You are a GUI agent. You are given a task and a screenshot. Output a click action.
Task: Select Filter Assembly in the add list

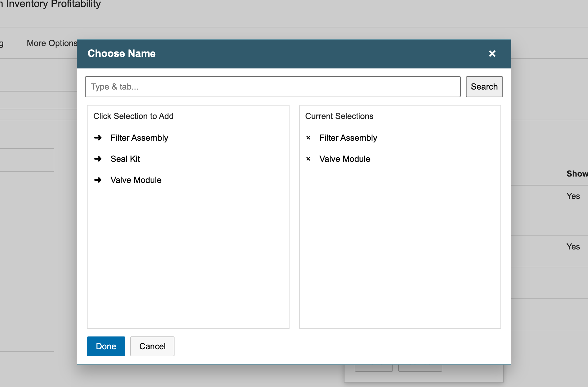(139, 138)
